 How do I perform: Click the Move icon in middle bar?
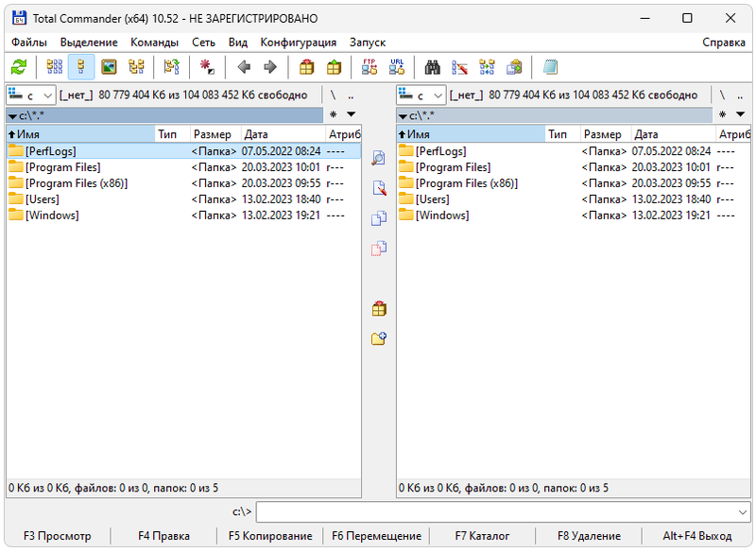point(379,249)
